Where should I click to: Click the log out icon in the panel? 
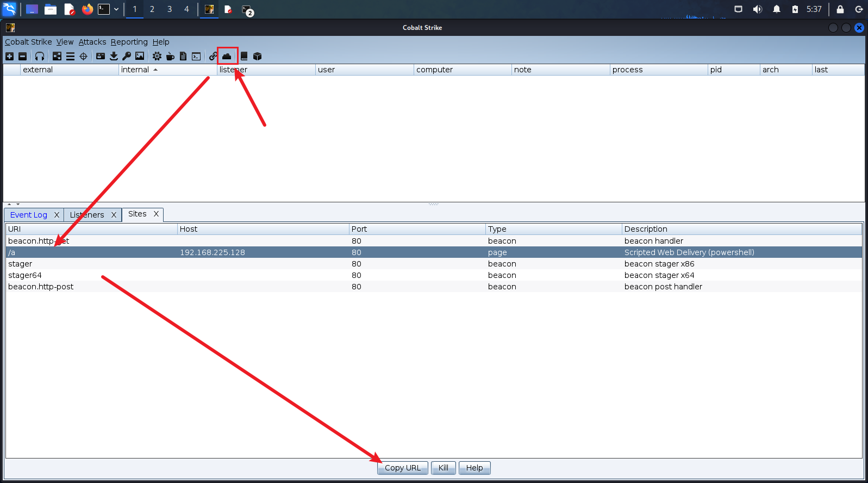859,9
